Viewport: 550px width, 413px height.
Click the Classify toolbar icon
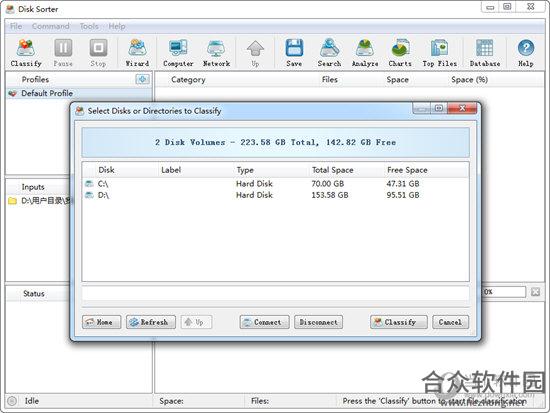click(26, 53)
